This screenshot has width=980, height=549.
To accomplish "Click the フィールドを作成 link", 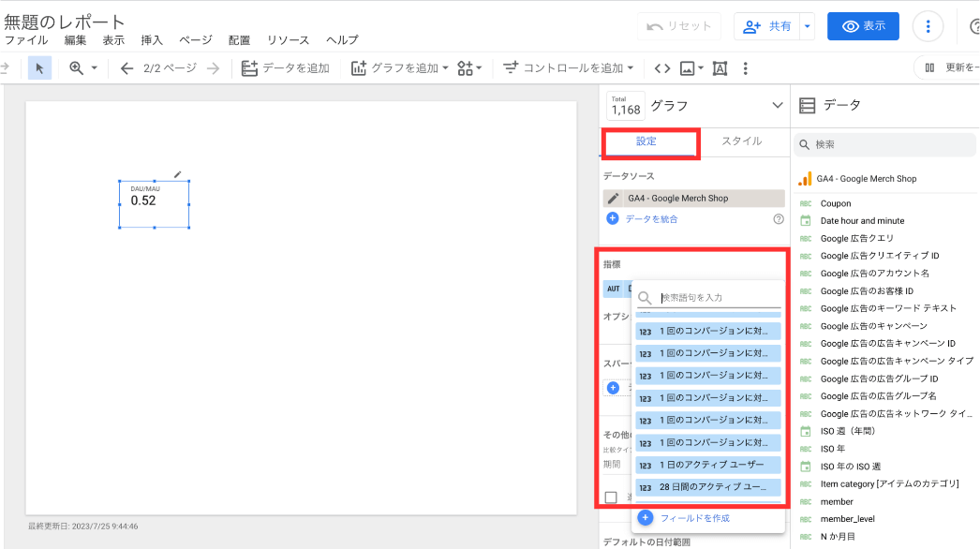I will 695,518.
